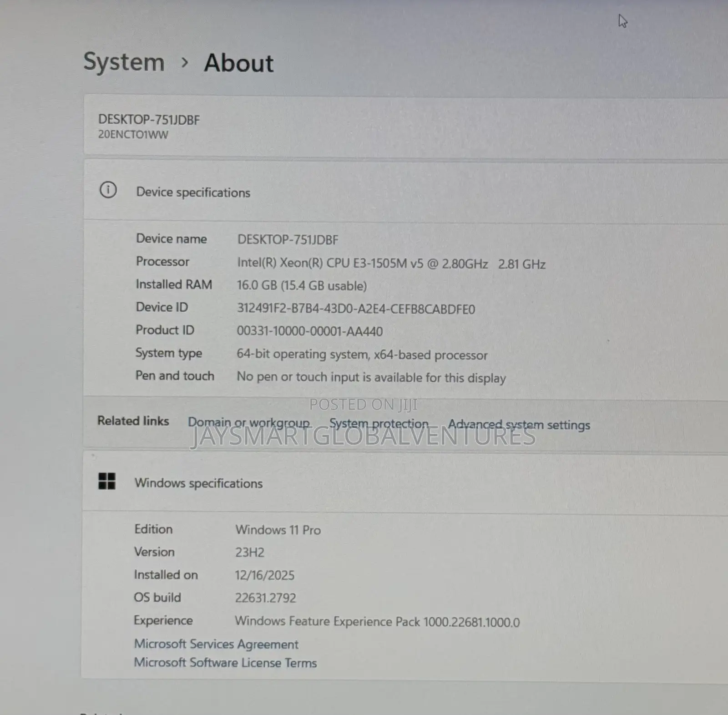Select the No pen or touch input text
Image resolution: width=728 pixels, height=715 pixels.
click(x=371, y=378)
